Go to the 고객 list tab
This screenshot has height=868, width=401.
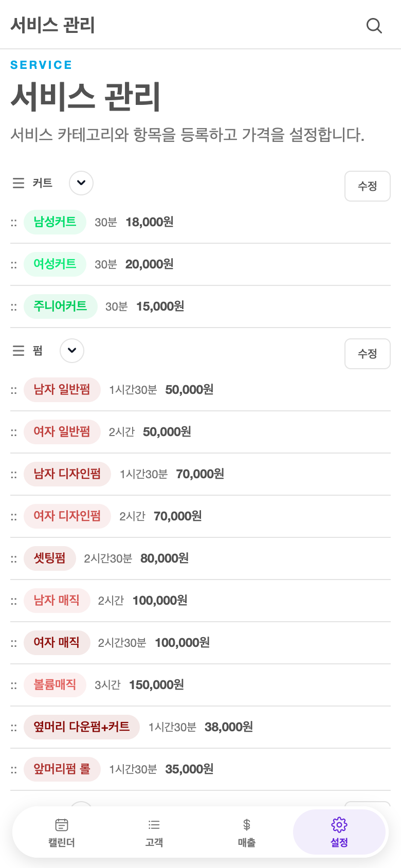tap(154, 832)
